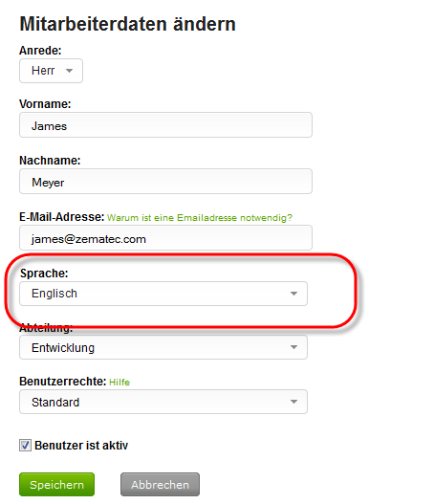Uncheck the 'Benutzer ist aktiv' checkbox
434x504 pixels.
tap(25, 446)
